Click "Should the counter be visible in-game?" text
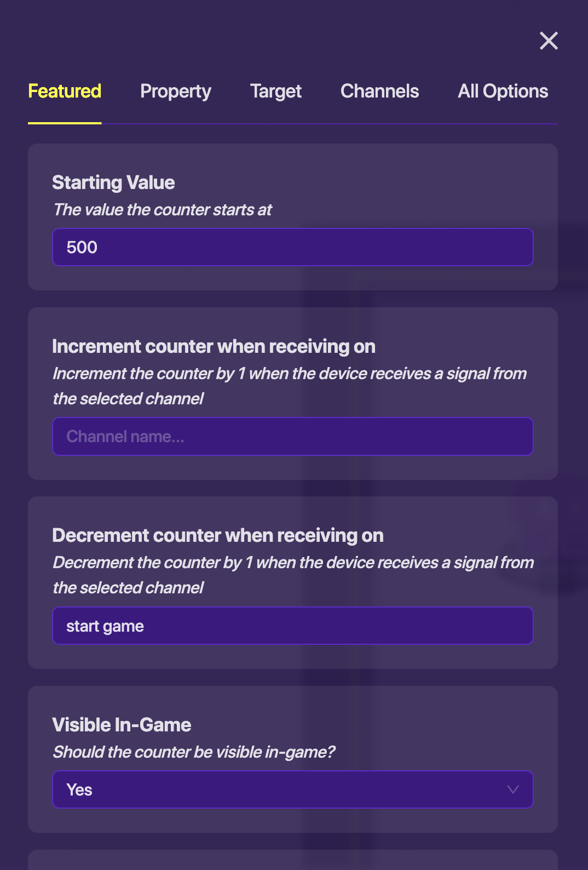This screenshot has width=588, height=870. pos(193,752)
